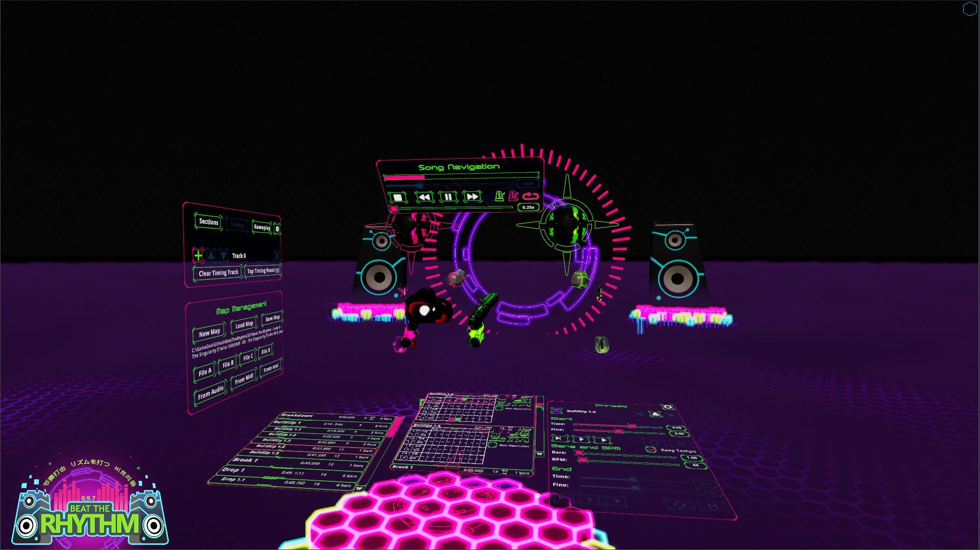Pause the song
The height and width of the screenshot is (550, 980).
click(449, 198)
